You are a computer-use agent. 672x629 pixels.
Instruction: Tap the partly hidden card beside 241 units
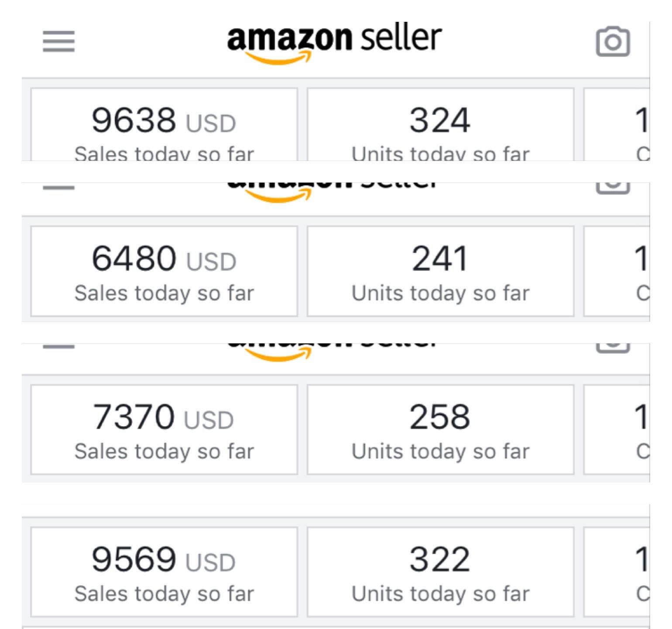pyautogui.click(x=617, y=271)
